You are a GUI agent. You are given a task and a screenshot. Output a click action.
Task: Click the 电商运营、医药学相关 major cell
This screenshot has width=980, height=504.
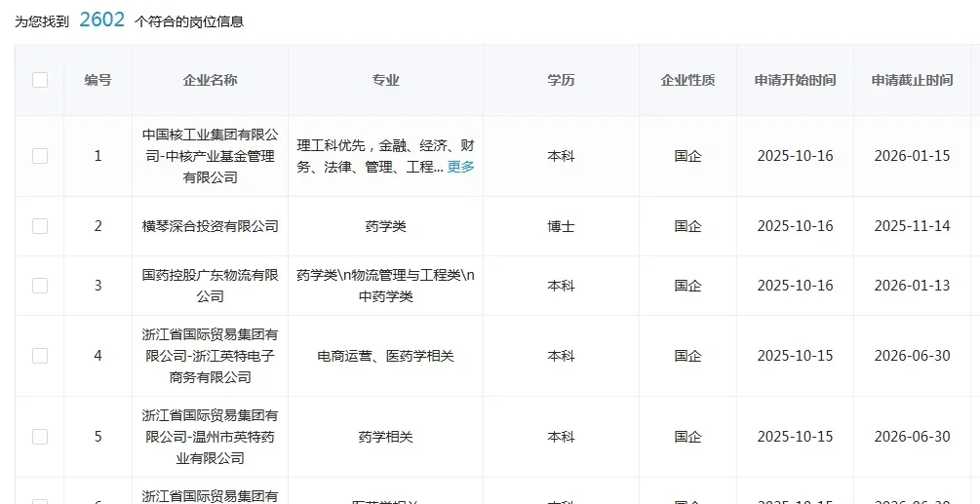click(x=385, y=356)
